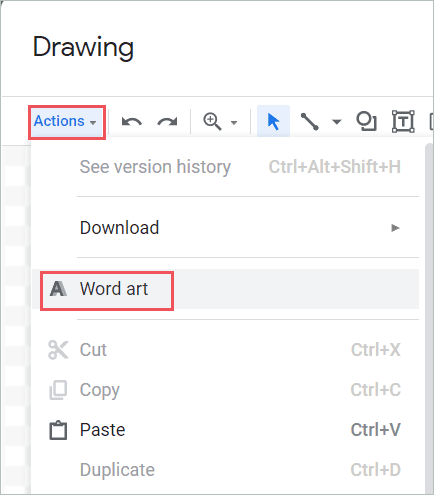Choose See version history menu item
The height and width of the screenshot is (495, 434).
pos(225,167)
